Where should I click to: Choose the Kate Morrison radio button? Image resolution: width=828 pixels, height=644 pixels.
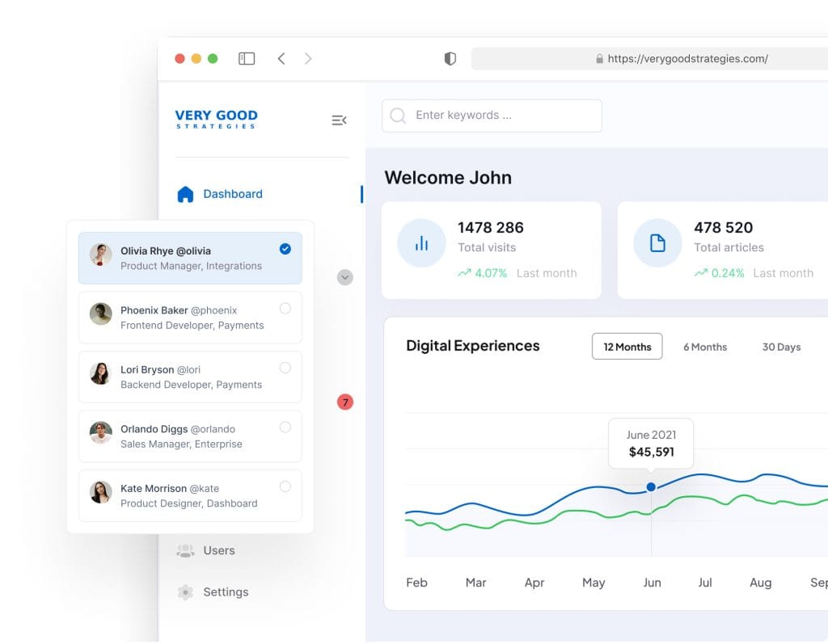(285, 486)
